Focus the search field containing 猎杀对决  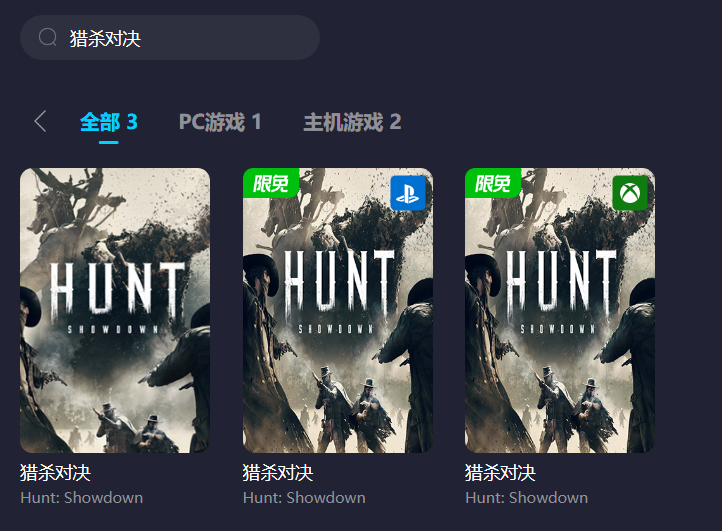pyautogui.click(x=170, y=37)
